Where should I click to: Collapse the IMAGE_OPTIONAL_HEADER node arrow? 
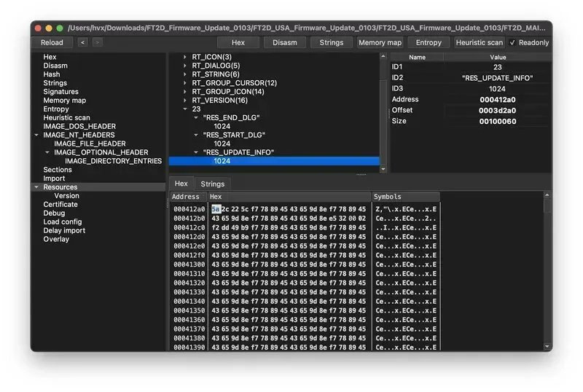(47, 152)
